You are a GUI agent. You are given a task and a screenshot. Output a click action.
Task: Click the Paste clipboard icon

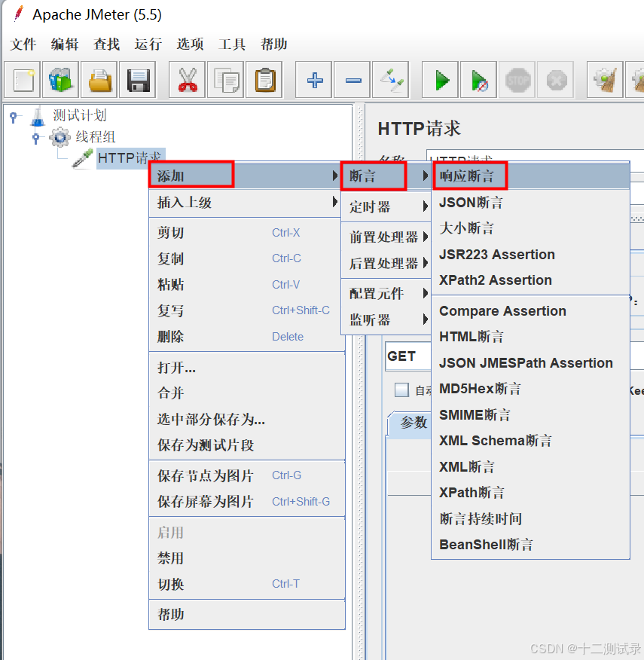pyautogui.click(x=264, y=80)
